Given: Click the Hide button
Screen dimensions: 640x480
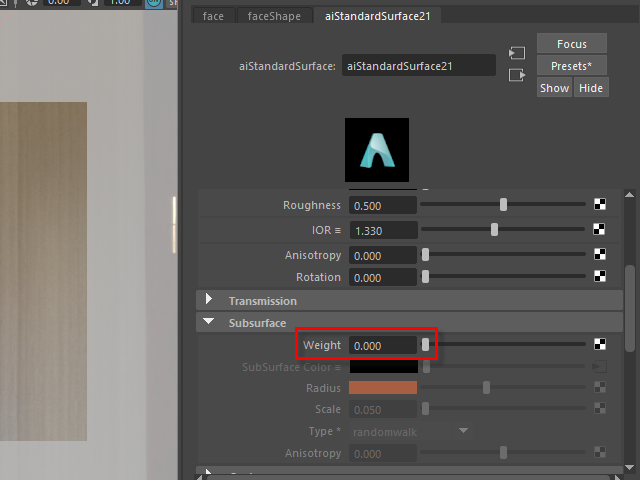Looking at the screenshot, I should tap(591, 88).
